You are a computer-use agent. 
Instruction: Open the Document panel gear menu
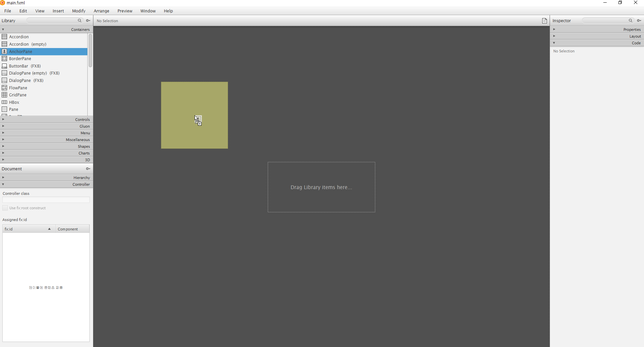[88, 169]
